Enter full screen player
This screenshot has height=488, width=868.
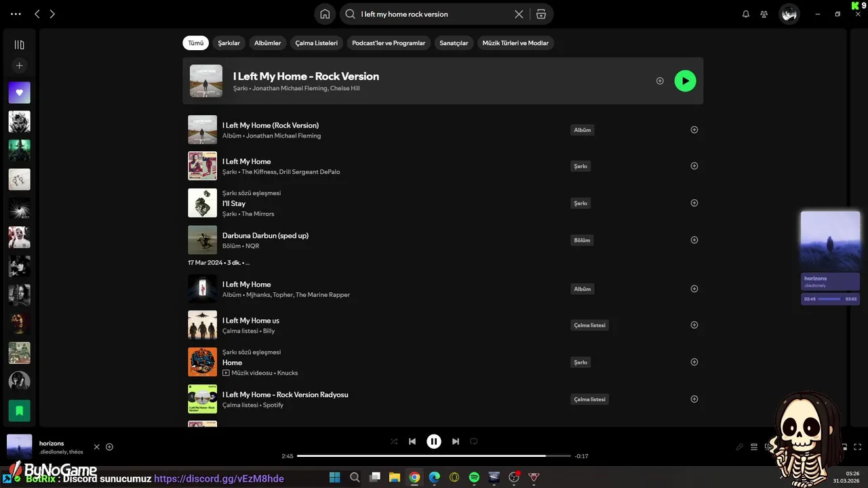(x=857, y=447)
